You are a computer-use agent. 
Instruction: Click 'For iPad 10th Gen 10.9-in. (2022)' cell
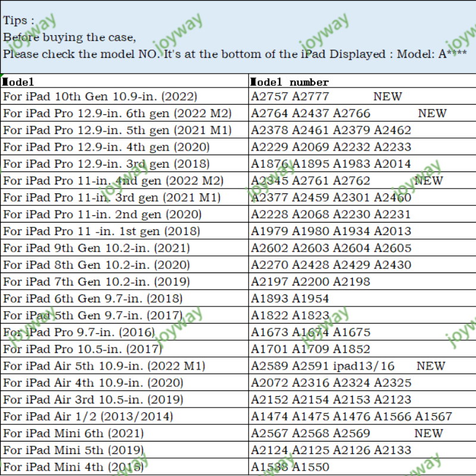pos(124,96)
